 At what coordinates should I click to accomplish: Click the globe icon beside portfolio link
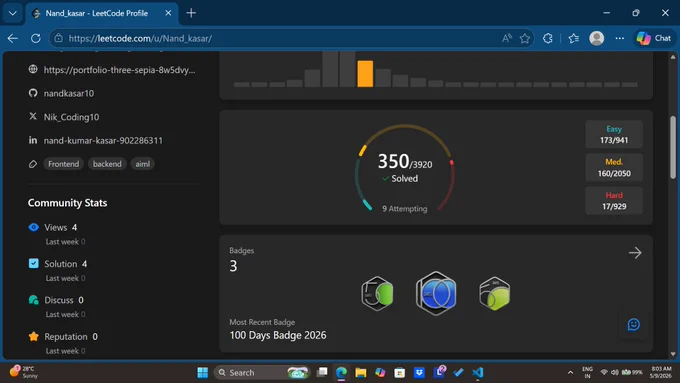click(33, 69)
